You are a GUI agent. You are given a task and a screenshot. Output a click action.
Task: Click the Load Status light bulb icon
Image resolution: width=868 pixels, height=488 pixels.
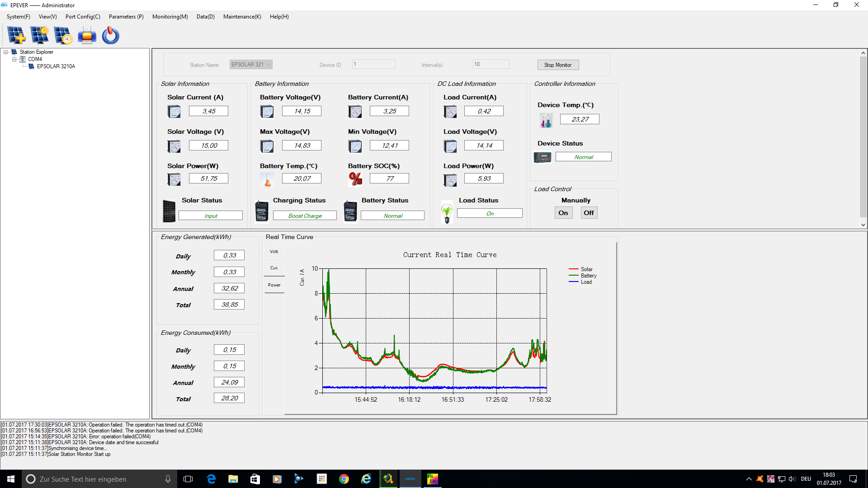447,212
